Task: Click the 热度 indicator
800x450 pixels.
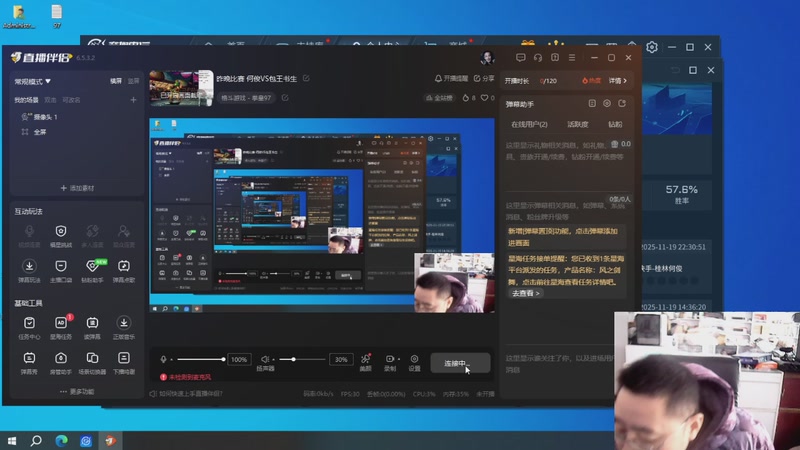Action: 591,81
